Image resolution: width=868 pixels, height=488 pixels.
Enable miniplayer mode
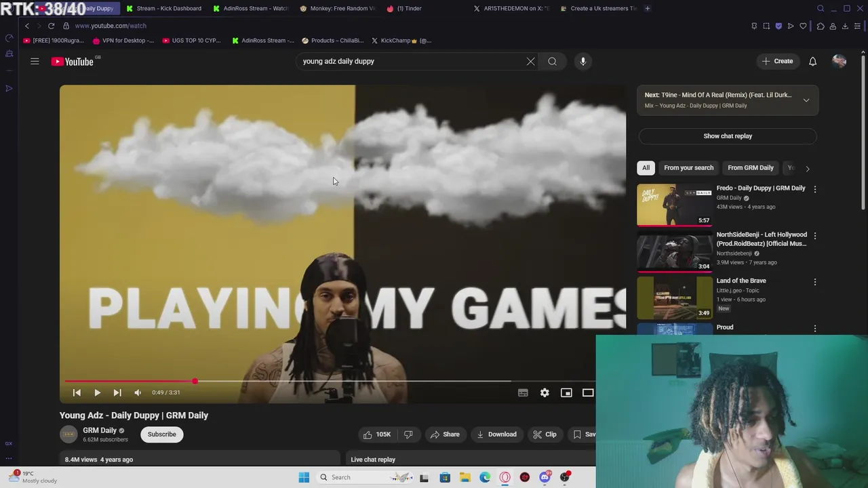point(566,392)
